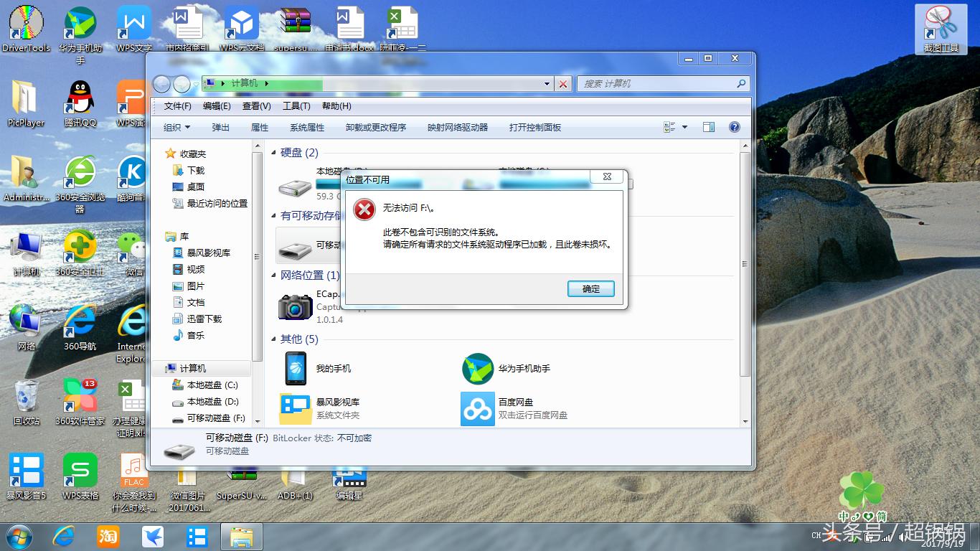
Task: Click the help question-mark icon in Explorer
Action: [733, 127]
